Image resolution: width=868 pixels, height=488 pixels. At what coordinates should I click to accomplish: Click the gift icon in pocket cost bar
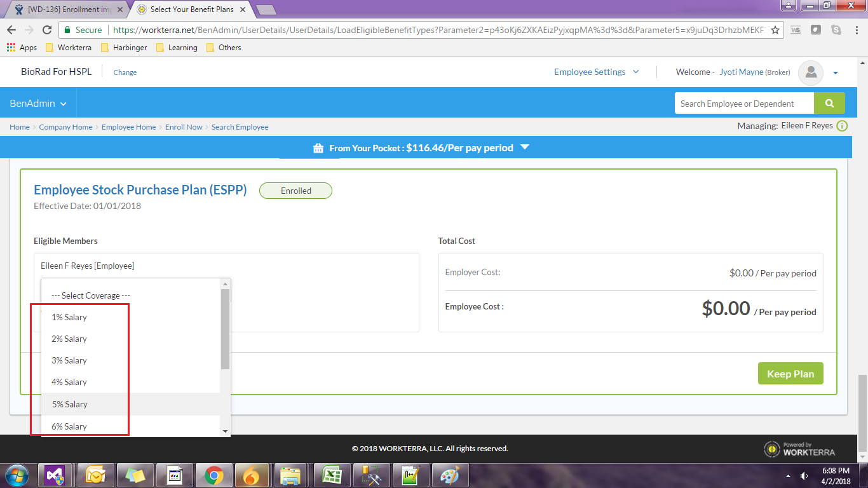pos(318,148)
